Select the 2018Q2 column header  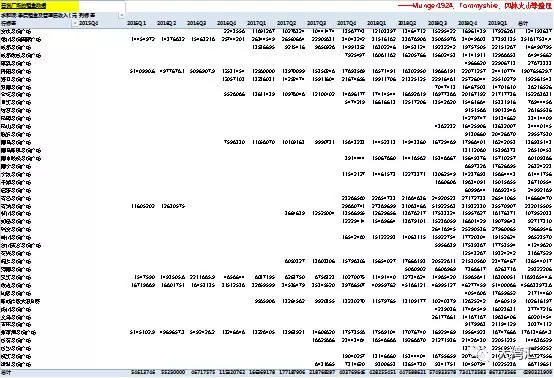click(407, 23)
